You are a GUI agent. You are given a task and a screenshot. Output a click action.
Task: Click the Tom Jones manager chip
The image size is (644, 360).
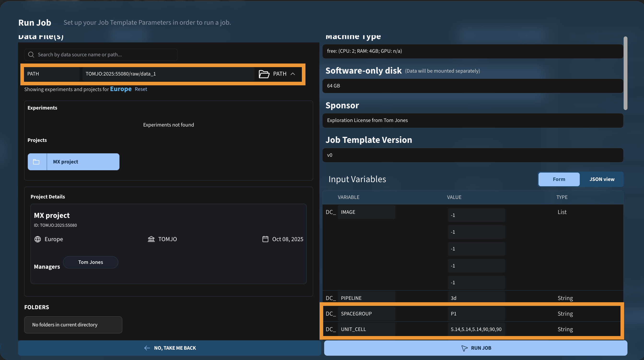point(90,262)
